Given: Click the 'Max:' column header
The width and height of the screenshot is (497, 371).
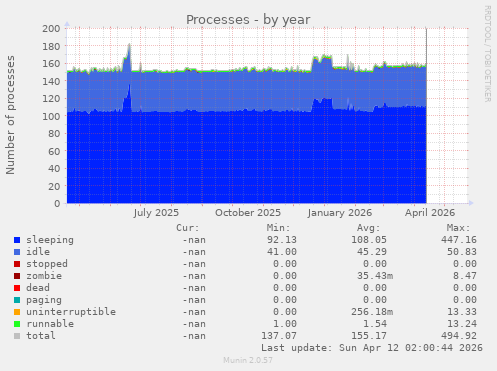Looking at the screenshot, I should click(458, 228).
